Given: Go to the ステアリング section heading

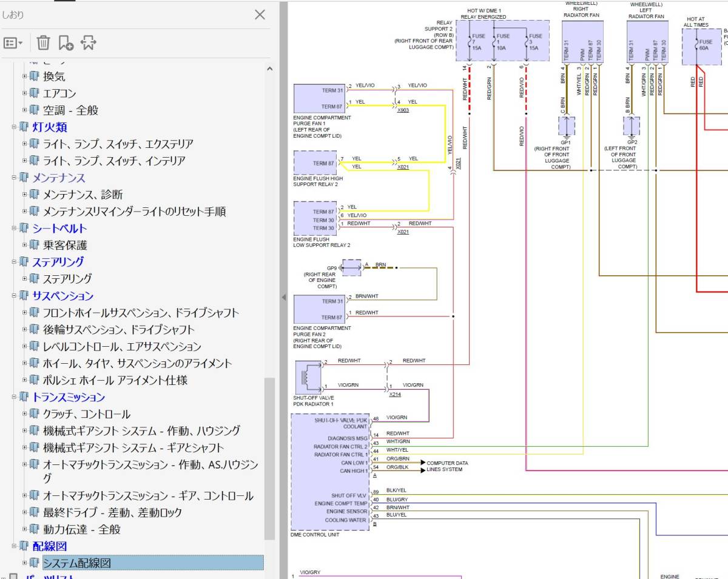Looking at the screenshot, I should pos(58,262).
